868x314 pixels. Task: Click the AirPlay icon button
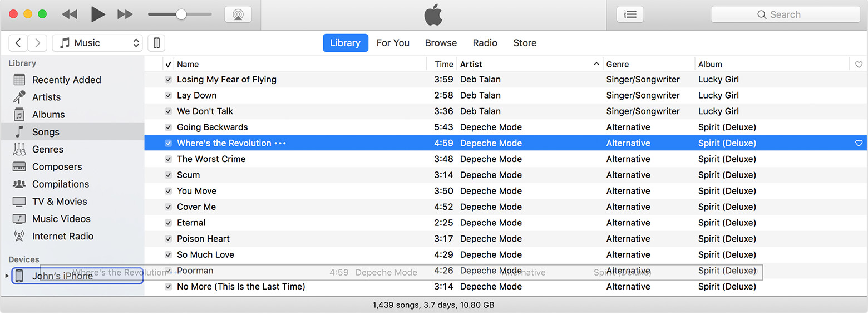(x=238, y=14)
